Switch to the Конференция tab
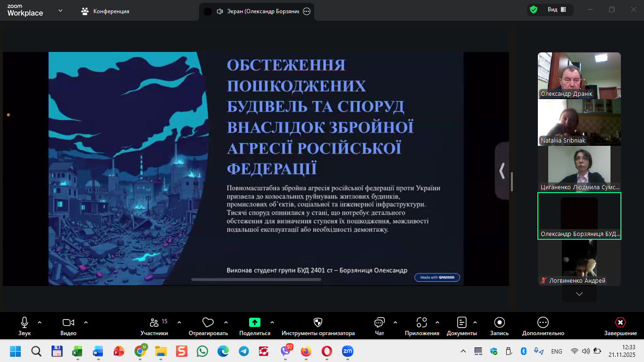 [106, 11]
